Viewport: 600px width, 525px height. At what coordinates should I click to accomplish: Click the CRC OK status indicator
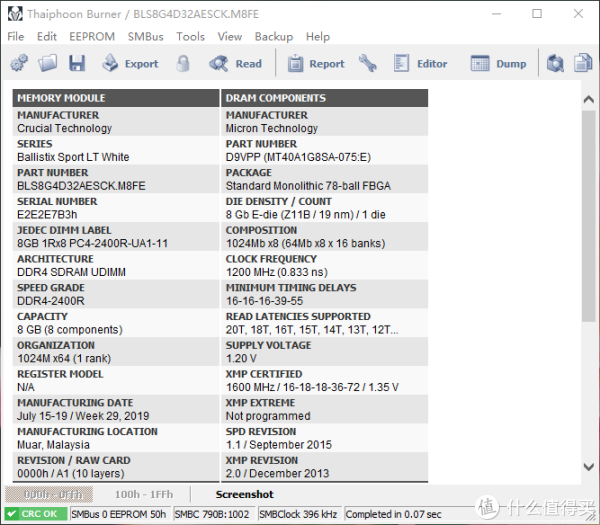pos(35,514)
